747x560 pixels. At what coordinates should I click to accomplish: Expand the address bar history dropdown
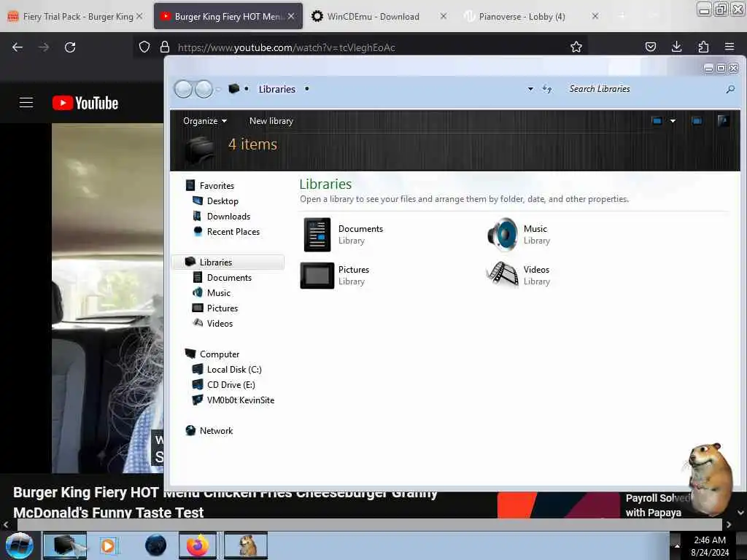click(530, 89)
